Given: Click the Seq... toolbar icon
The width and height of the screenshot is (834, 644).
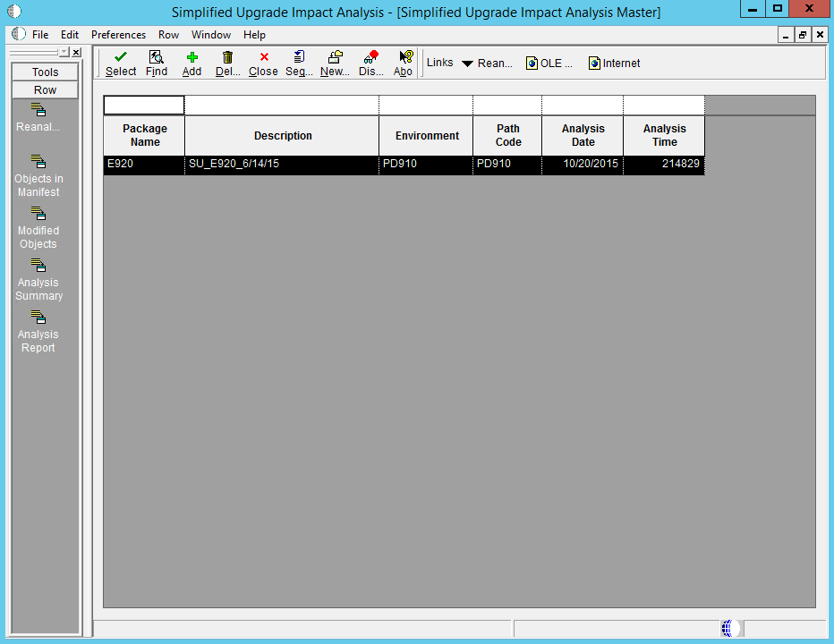Looking at the screenshot, I should (x=300, y=56).
